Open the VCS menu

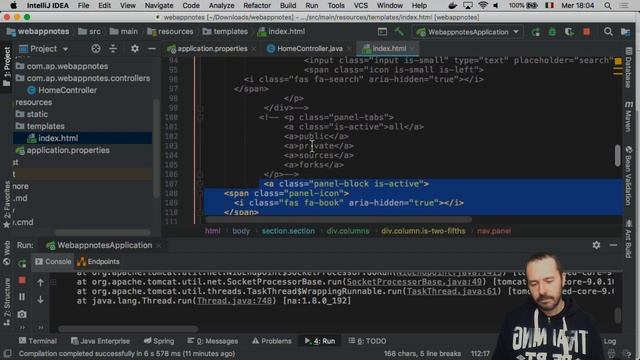pos(360,6)
